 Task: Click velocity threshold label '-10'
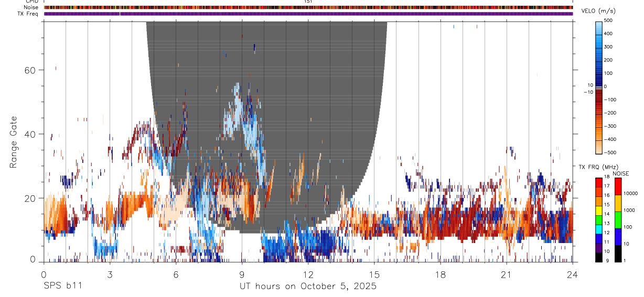588,92
